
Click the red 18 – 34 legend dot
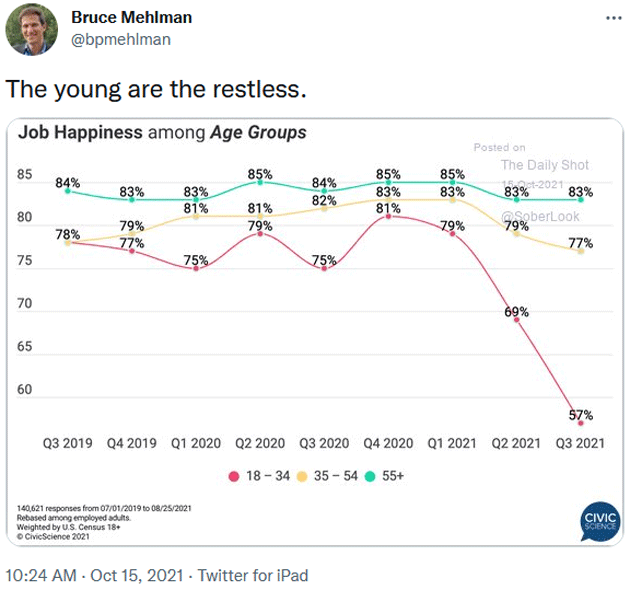point(233,476)
